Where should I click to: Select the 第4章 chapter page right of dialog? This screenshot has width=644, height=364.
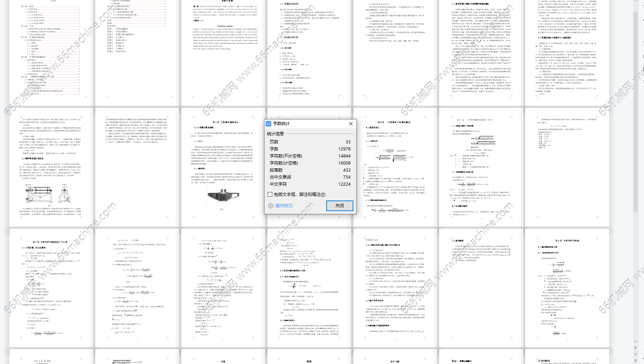[395, 167]
